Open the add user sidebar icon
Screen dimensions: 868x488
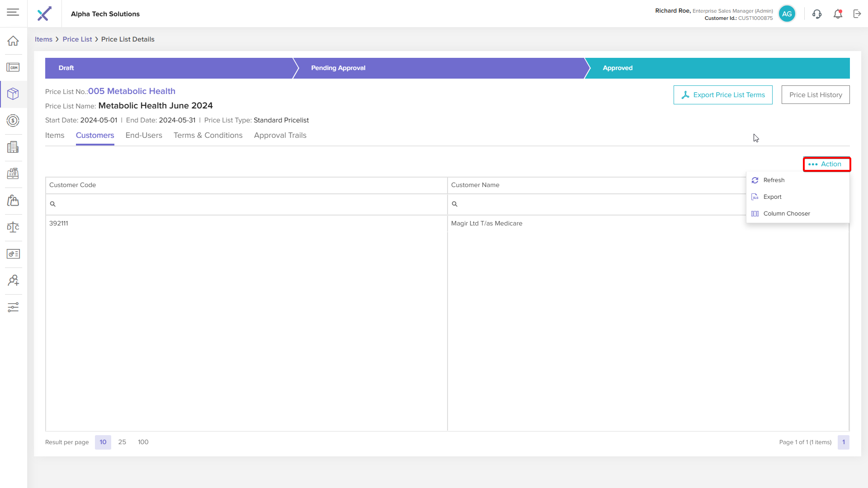13,281
